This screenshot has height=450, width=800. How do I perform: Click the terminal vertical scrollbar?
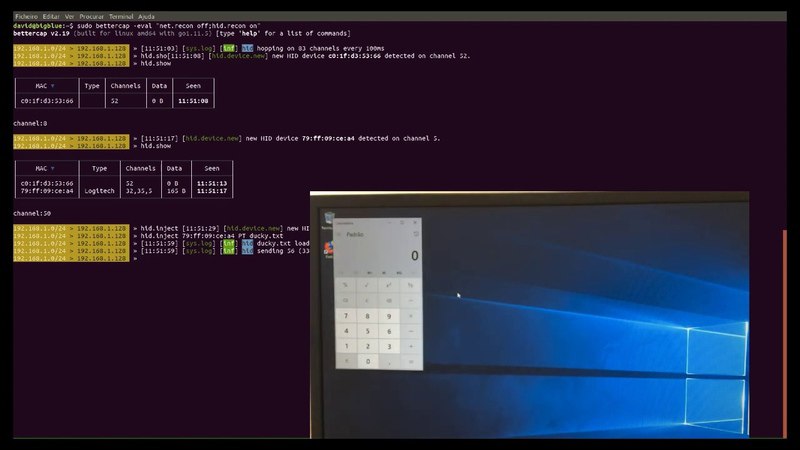click(x=785, y=332)
